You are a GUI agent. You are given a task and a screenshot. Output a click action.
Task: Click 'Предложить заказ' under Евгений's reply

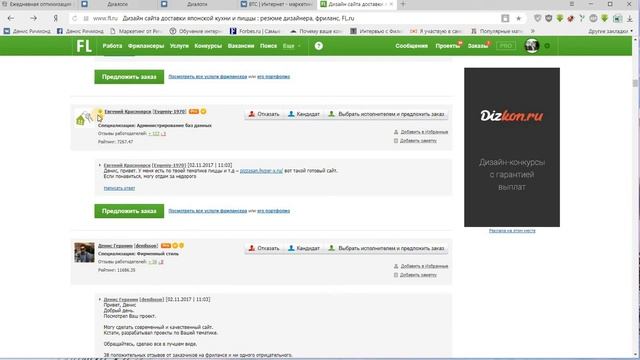[x=129, y=211]
